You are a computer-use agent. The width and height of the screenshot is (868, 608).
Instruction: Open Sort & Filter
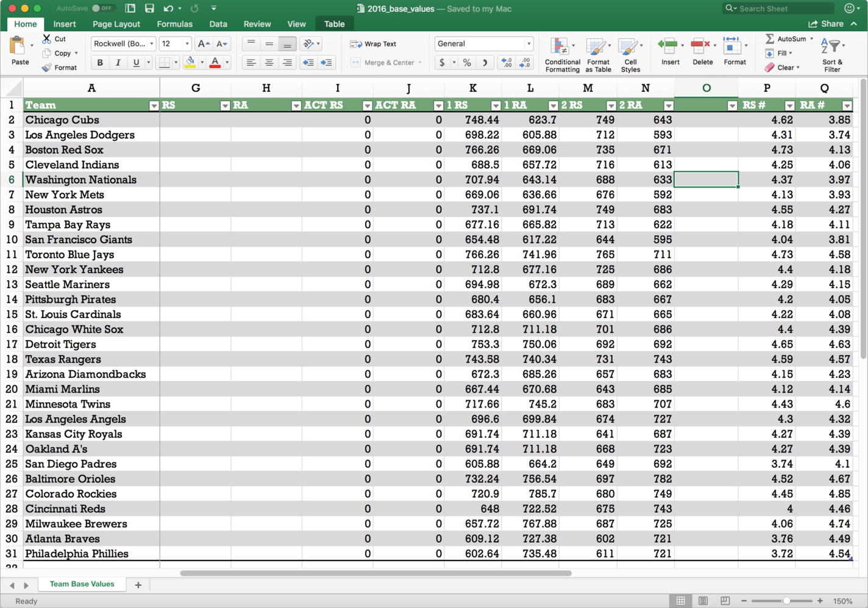pyautogui.click(x=832, y=55)
